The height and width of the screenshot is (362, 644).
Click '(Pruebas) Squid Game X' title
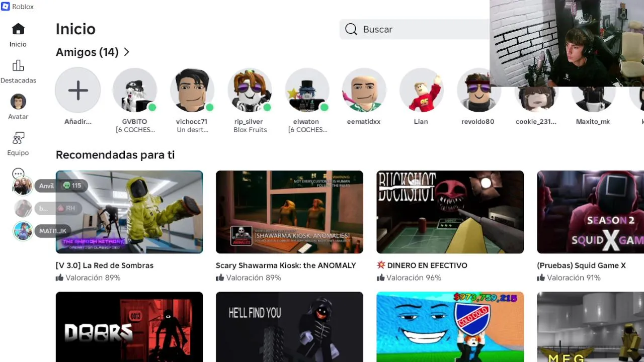click(581, 265)
